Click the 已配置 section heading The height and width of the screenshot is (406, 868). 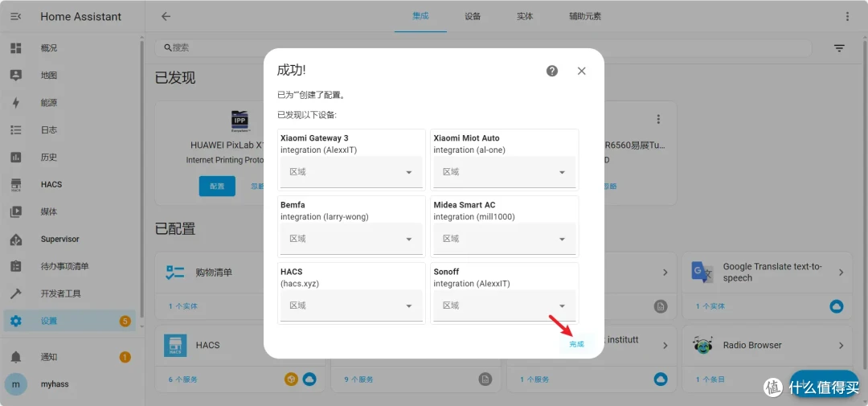pyautogui.click(x=175, y=228)
